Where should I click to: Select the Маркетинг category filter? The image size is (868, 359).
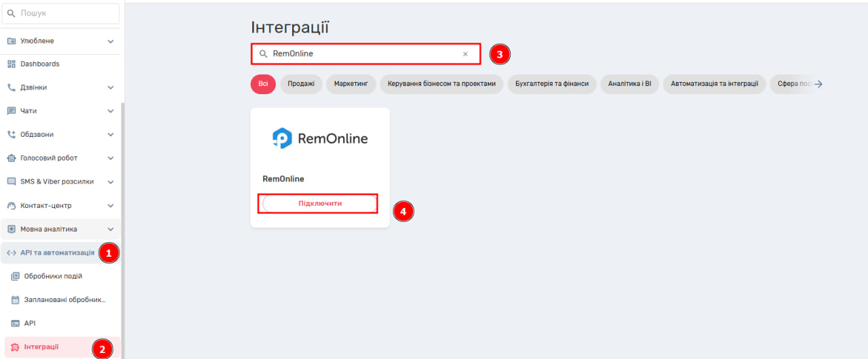[351, 84]
